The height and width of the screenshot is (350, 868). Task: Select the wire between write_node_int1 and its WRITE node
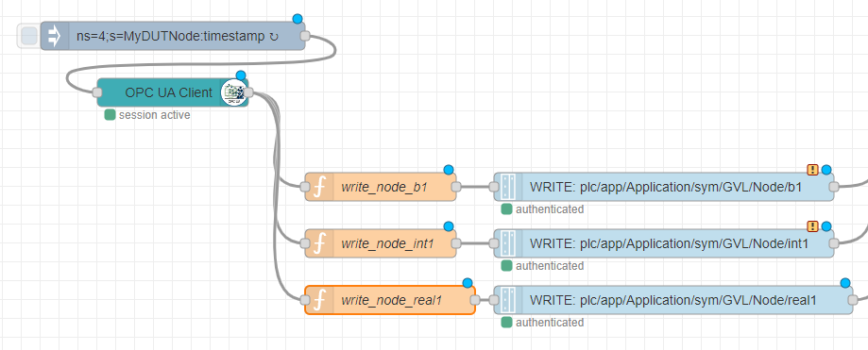click(475, 243)
